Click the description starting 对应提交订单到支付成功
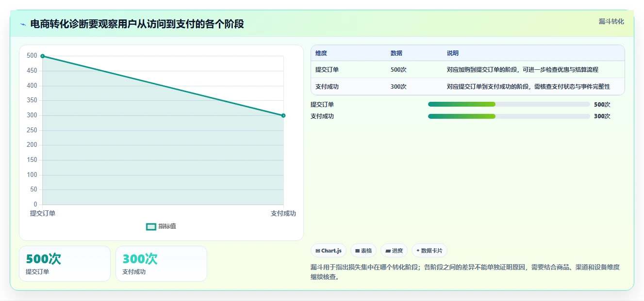This screenshot has width=644, height=301. (528, 87)
